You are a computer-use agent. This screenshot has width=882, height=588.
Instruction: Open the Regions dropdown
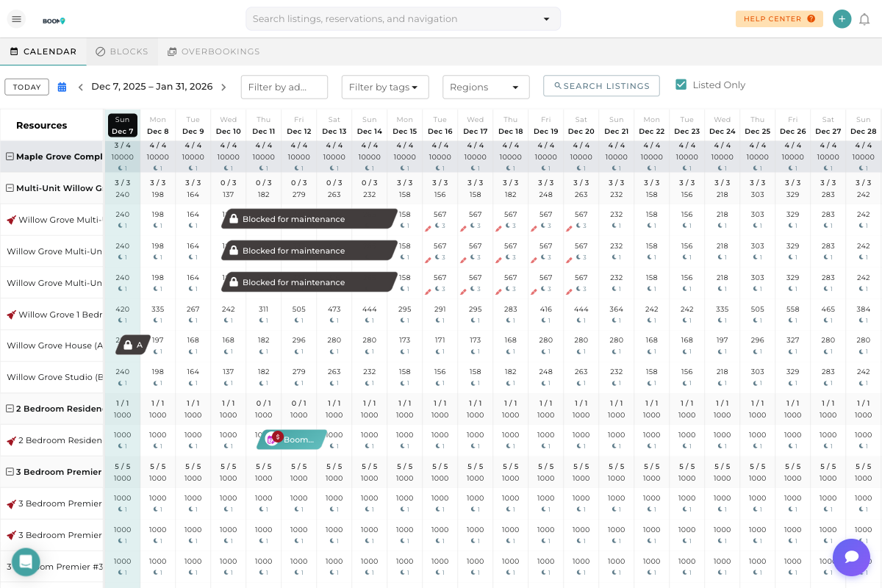(x=485, y=87)
